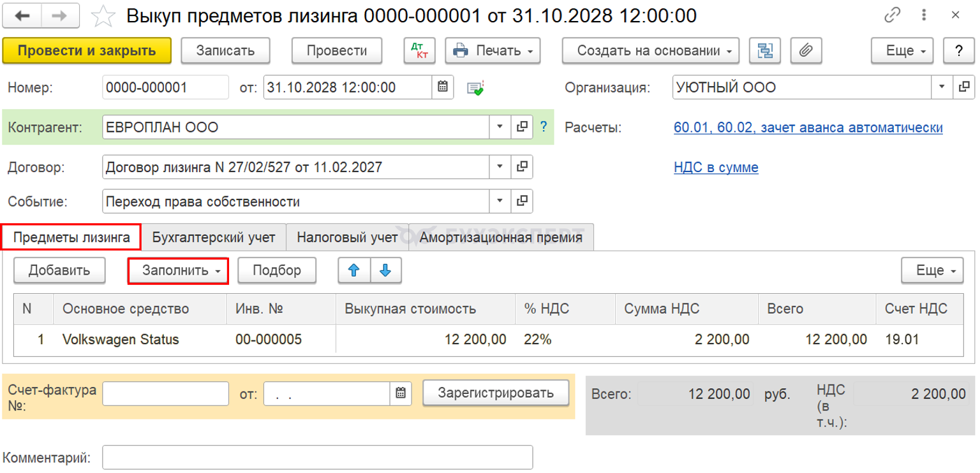Screen dimensions: 980x473
Task: Expand the Событие dropdown
Action: click(500, 202)
